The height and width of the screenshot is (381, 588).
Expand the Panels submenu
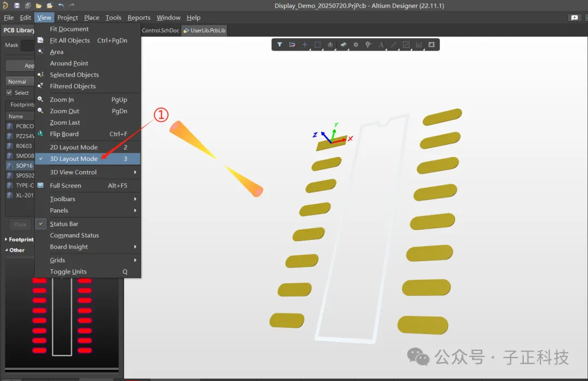pyautogui.click(x=88, y=210)
